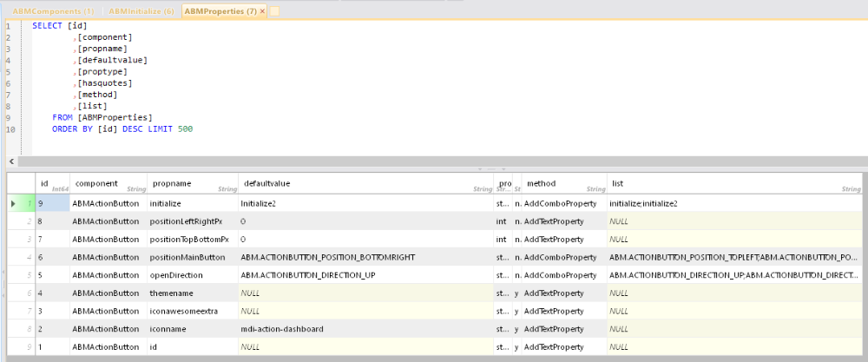Select the ABMProperties (7) tab
The height and width of the screenshot is (362, 868).
pyautogui.click(x=220, y=11)
